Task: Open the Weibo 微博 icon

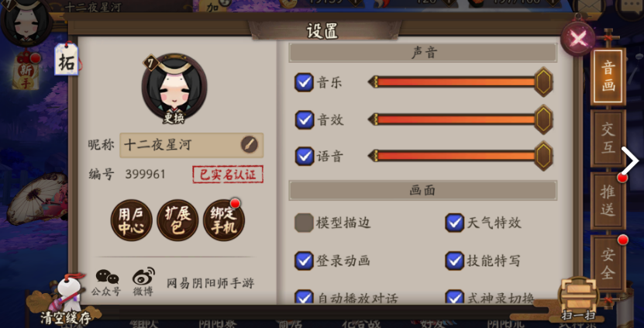Action: [143, 281]
